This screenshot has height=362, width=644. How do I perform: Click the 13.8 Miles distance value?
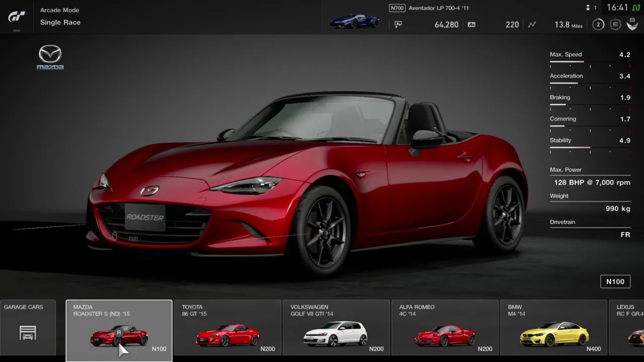pyautogui.click(x=569, y=25)
